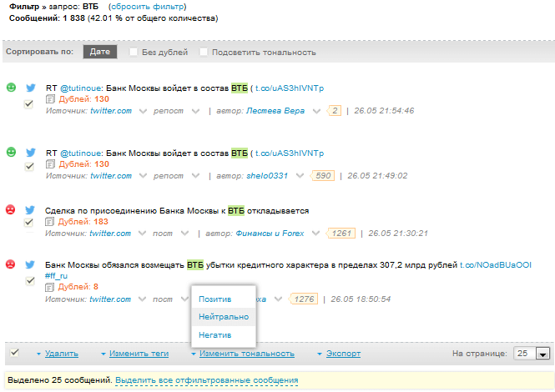Click Twitter bird icon for Лестева Вера message

click(31, 88)
